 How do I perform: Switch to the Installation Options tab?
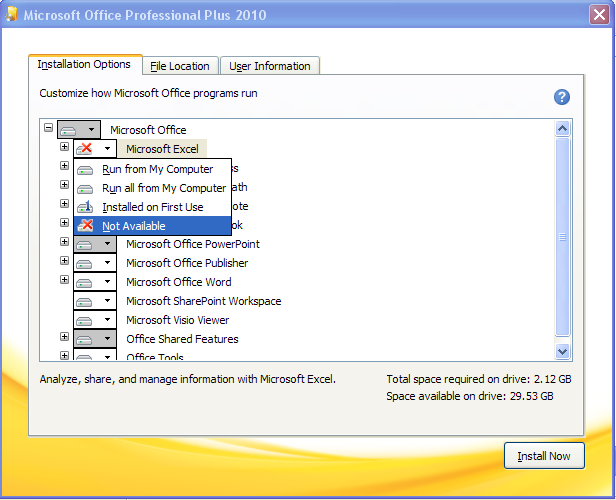(x=84, y=64)
